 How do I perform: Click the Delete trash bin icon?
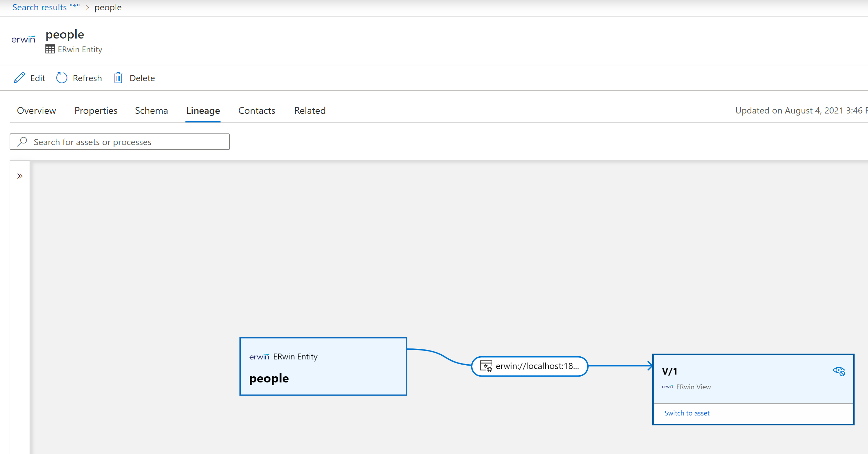click(x=118, y=77)
